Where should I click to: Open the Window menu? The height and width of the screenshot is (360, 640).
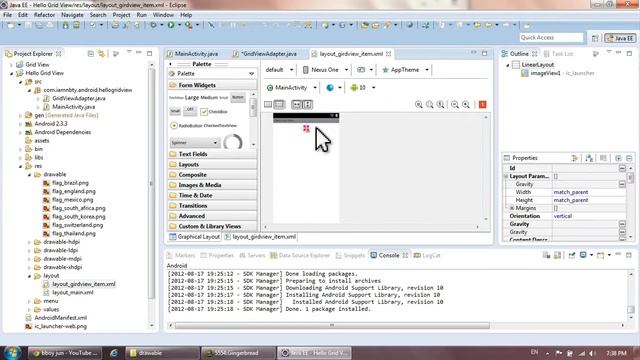click(163, 15)
